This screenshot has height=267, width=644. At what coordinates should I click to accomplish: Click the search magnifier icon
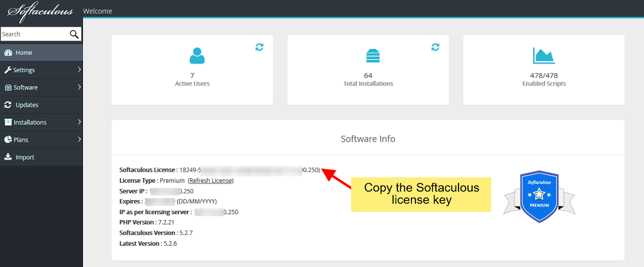[74, 35]
